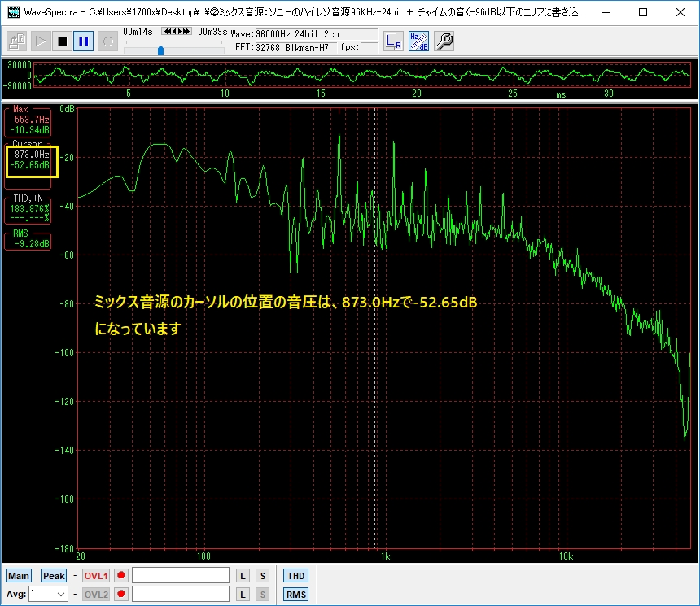Viewport: 700px width, 606px height.
Task: Click the Max level readout -10.34dB
Action: 29,130
